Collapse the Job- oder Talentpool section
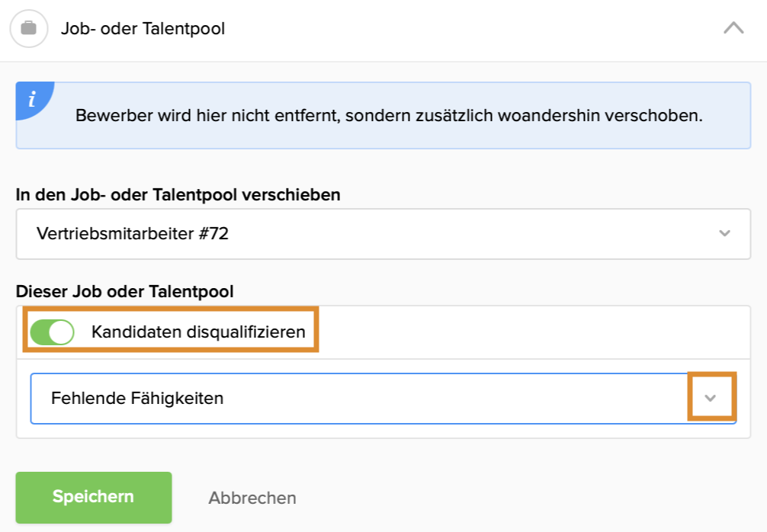 point(733,29)
